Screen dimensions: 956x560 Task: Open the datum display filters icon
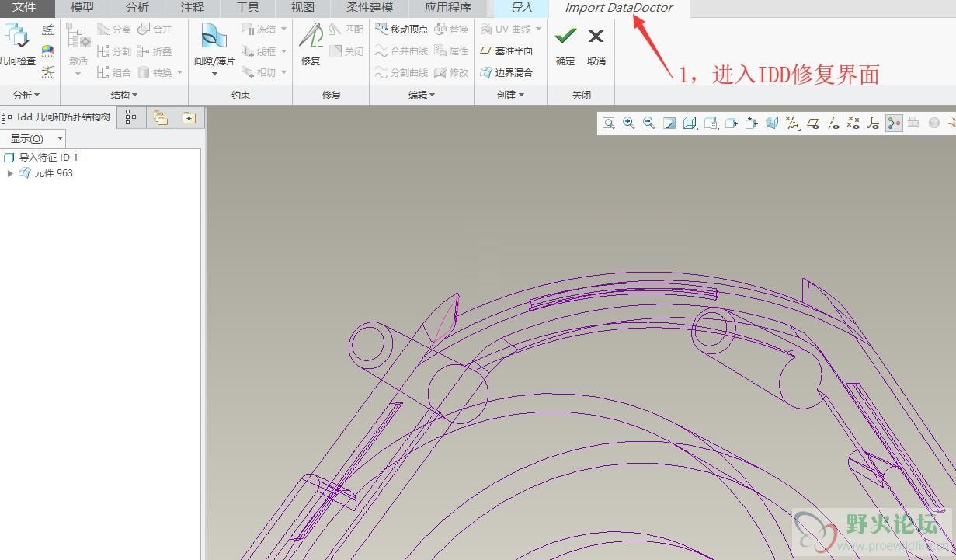[792, 123]
